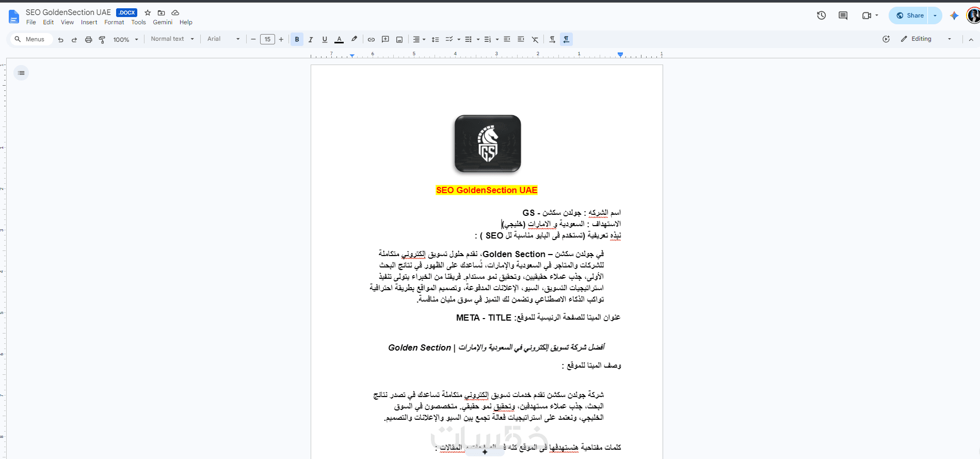Set right-to-left paragraph direction

click(567, 39)
